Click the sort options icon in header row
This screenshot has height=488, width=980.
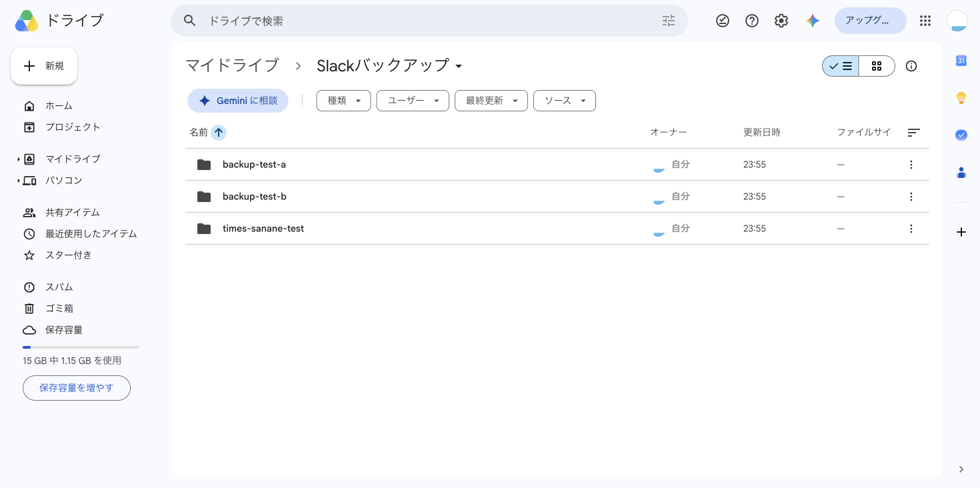(x=914, y=133)
